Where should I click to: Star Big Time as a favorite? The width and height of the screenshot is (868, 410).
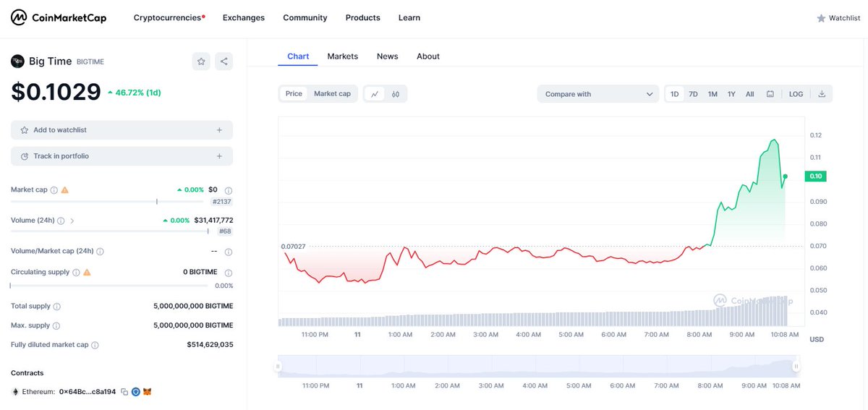201,61
